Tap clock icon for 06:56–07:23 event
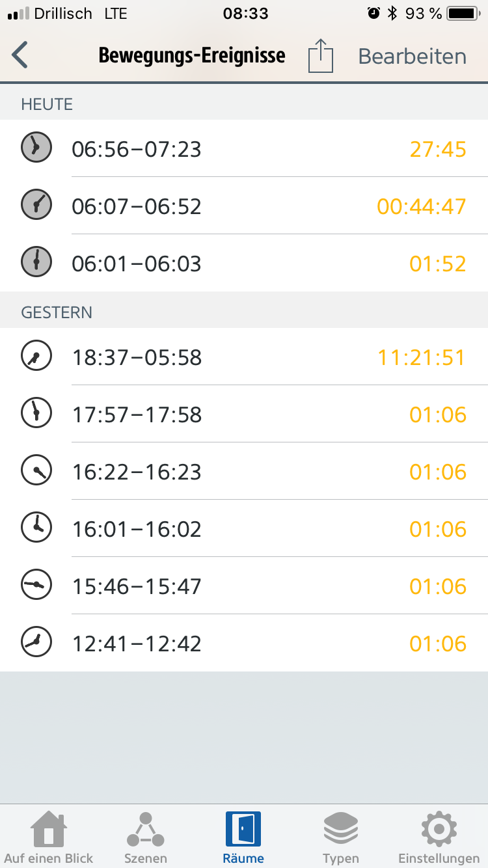The width and height of the screenshot is (488, 868). click(x=36, y=148)
